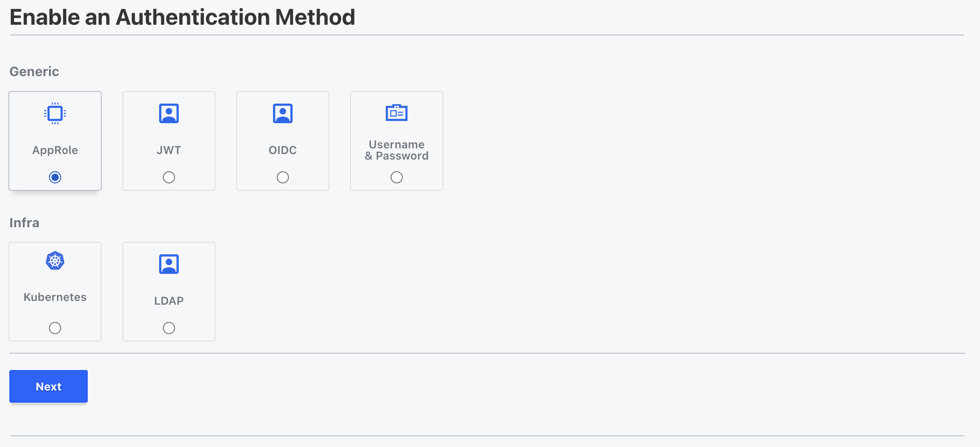
Task: Select the JWT radio button
Action: [x=168, y=177]
